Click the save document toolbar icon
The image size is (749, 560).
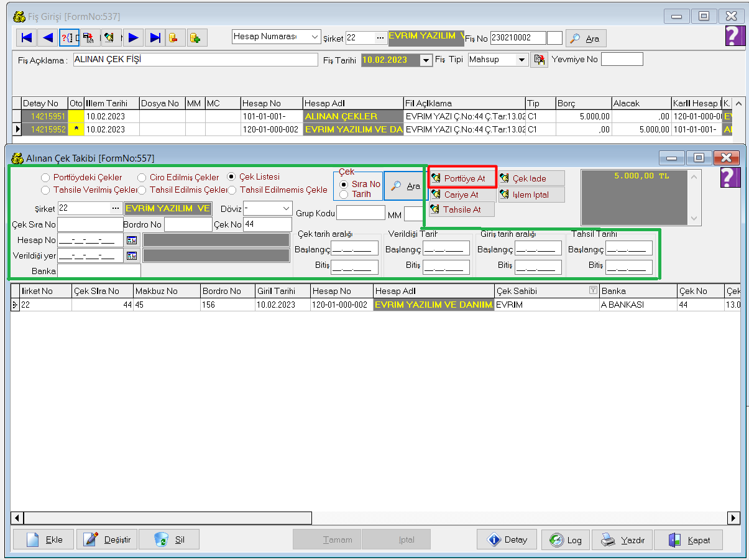[89, 38]
